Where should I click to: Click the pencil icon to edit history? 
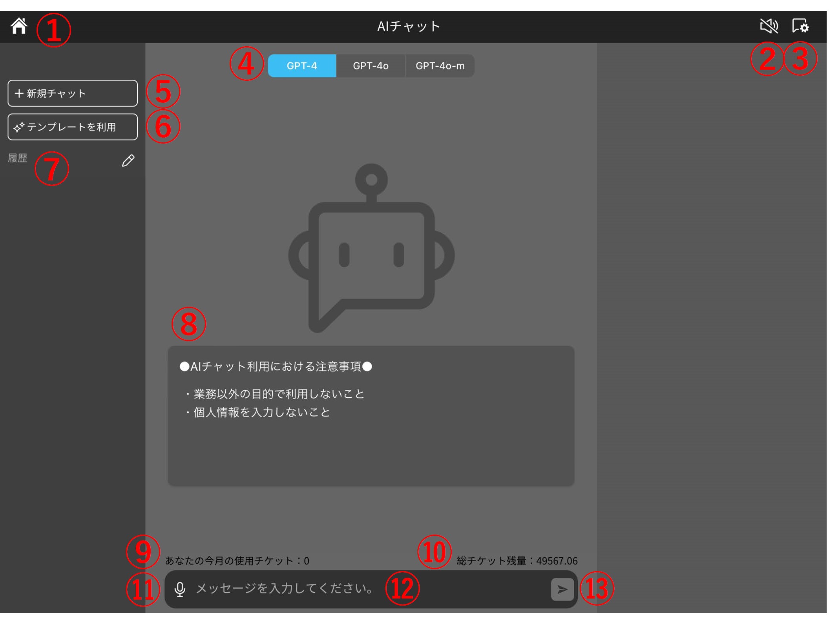pyautogui.click(x=128, y=160)
